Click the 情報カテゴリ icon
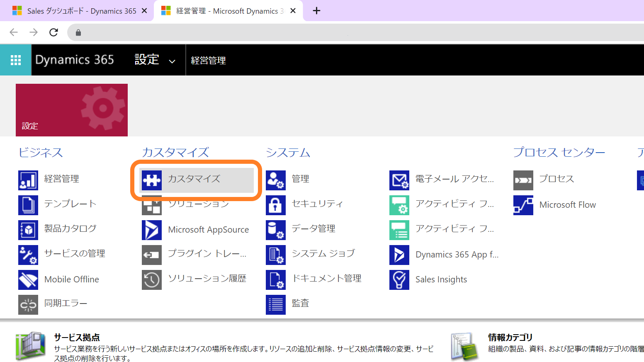Screen dimensions: 644x362 [464, 346]
